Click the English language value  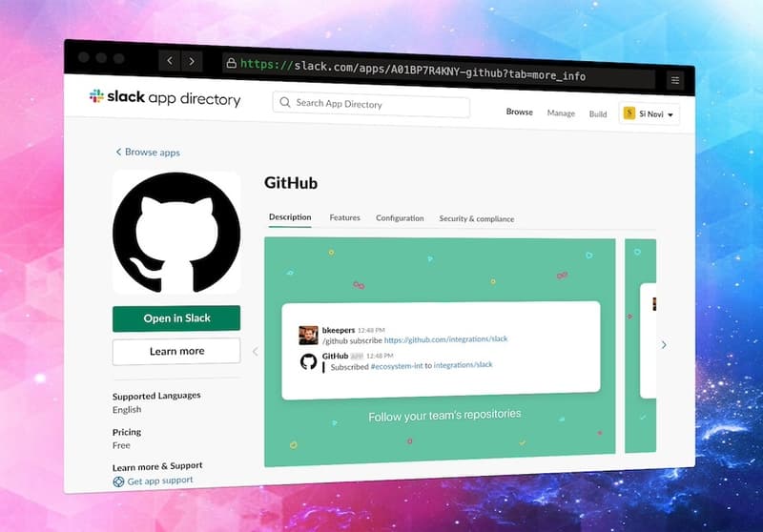[127, 409]
